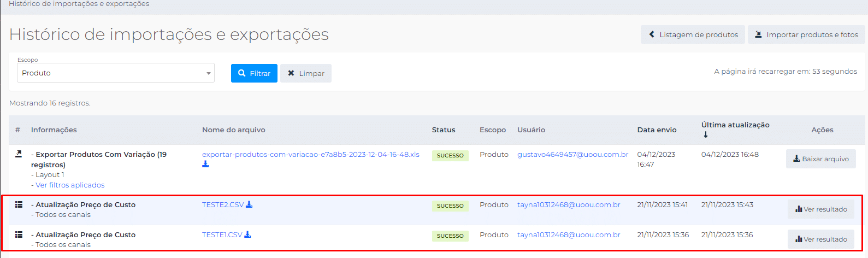Click the download icon beside TESTE1.CSV

247,234
